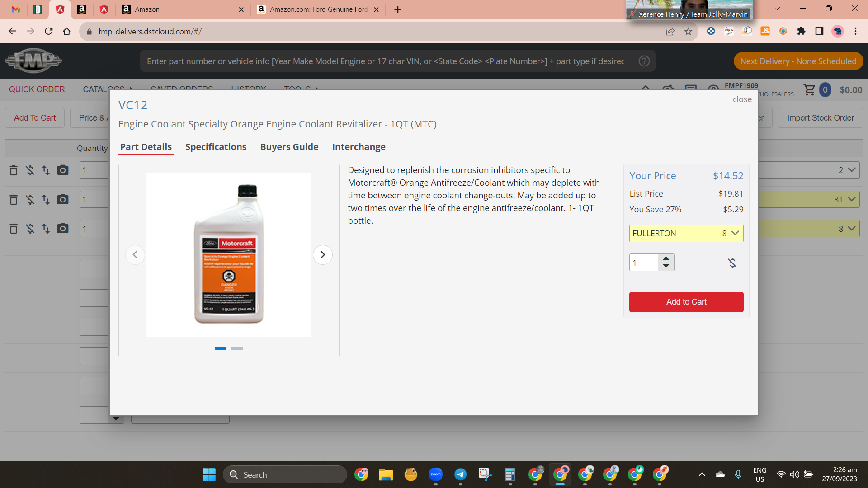
Task: Click the swap arrows icon in first row
Action: click(x=46, y=170)
